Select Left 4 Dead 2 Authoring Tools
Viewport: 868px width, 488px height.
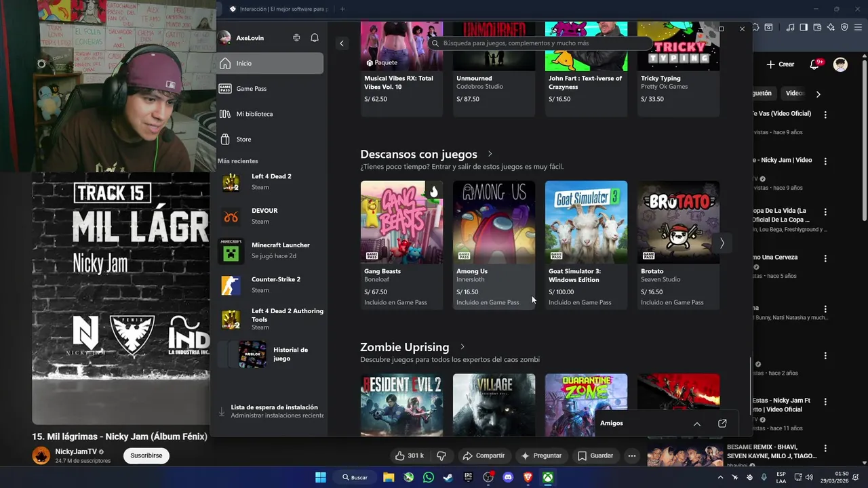(x=270, y=319)
